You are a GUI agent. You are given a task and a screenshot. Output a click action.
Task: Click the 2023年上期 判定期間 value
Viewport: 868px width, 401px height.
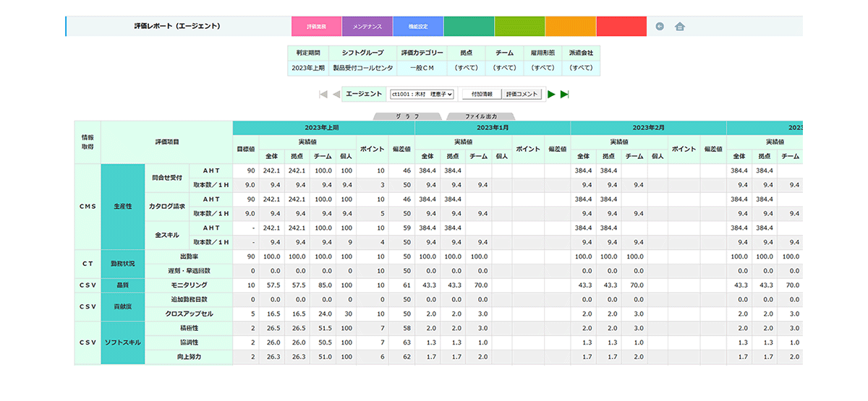pos(308,68)
